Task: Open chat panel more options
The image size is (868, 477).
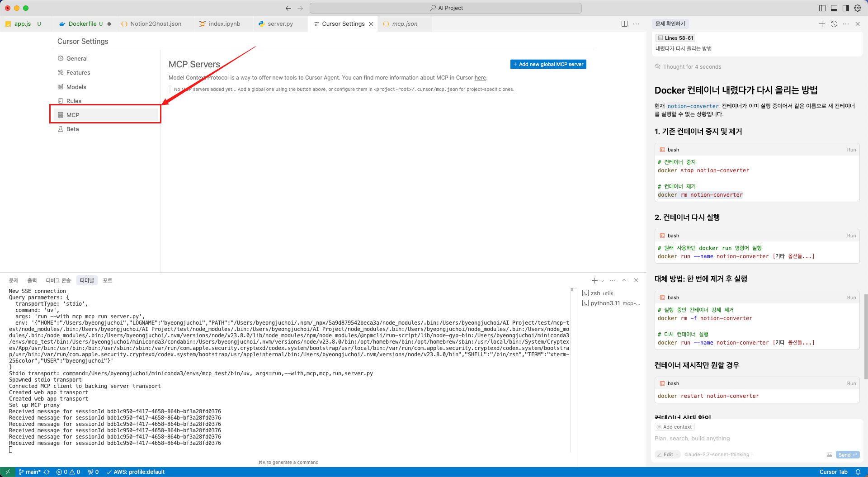Action: coord(846,24)
